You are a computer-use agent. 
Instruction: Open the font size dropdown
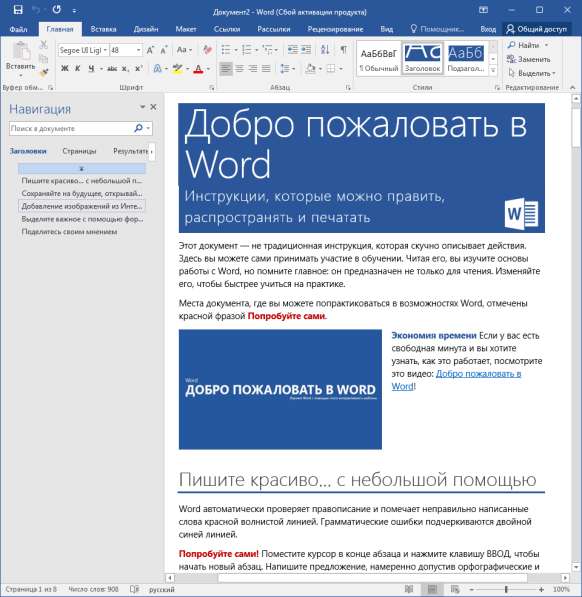139,50
